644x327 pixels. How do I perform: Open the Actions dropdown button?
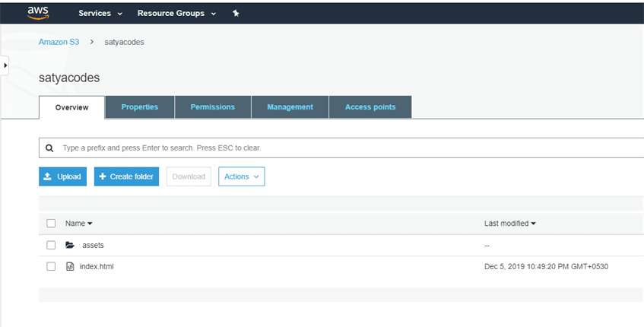click(x=241, y=176)
